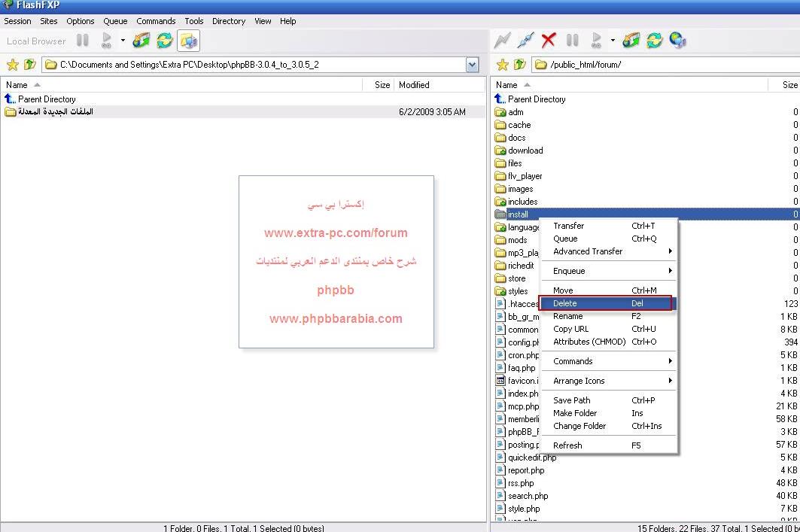The height and width of the screenshot is (532, 800).
Task: Expand Advanced Transfer submenu
Action: click(x=608, y=251)
